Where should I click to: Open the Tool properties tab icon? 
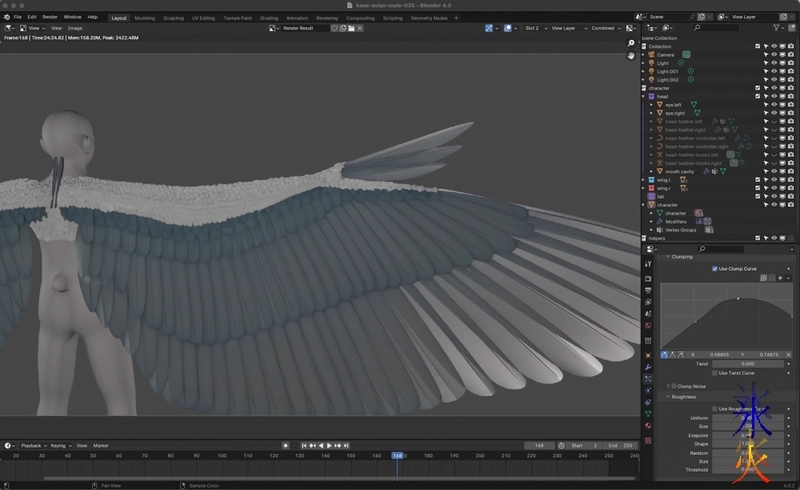(x=648, y=262)
